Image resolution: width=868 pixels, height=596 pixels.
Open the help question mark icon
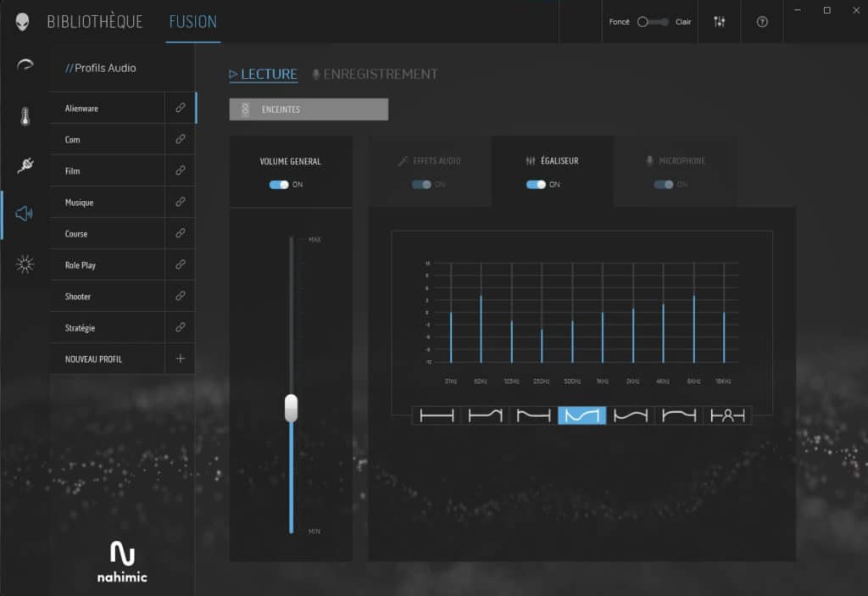tap(762, 22)
